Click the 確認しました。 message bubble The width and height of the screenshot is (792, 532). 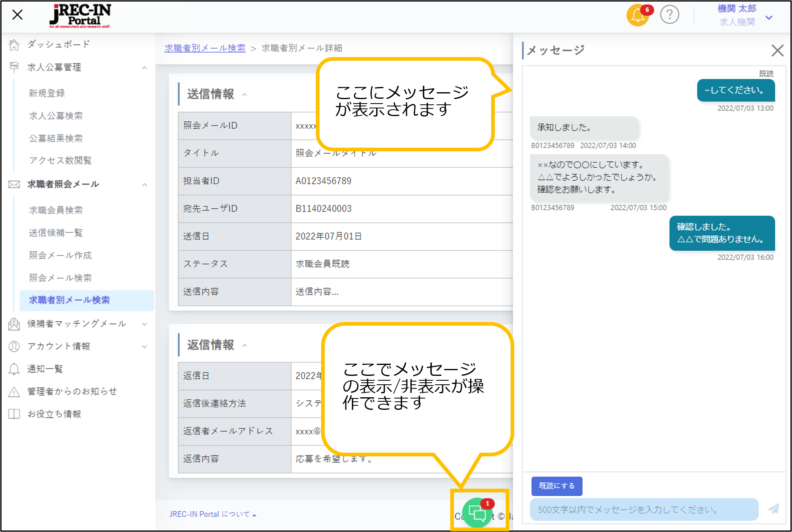722,233
